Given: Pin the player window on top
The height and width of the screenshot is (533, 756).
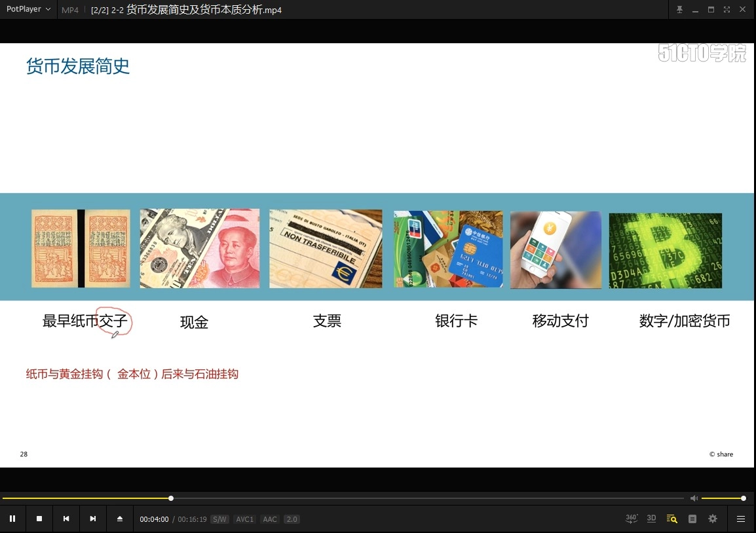Looking at the screenshot, I should [x=679, y=9].
